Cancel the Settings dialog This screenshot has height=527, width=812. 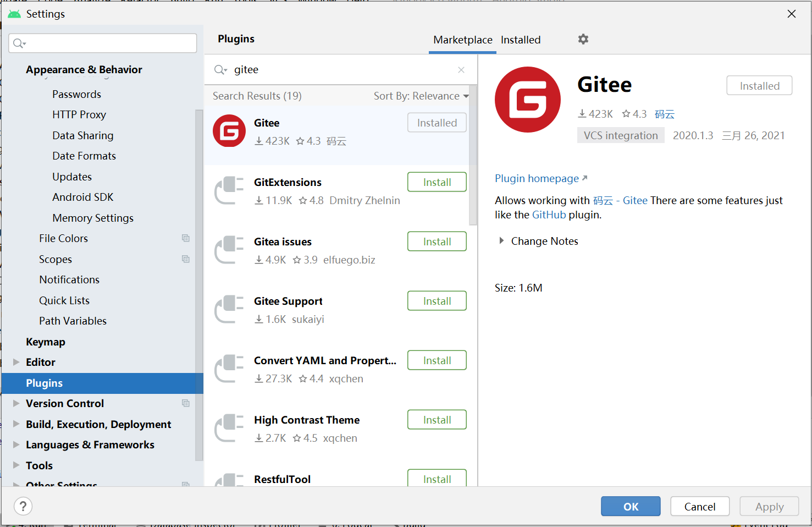700,507
